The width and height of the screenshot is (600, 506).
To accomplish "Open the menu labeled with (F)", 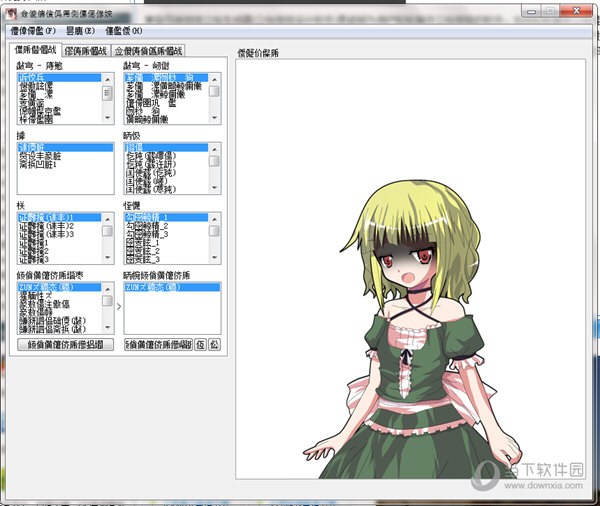I will (x=33, y=31).
